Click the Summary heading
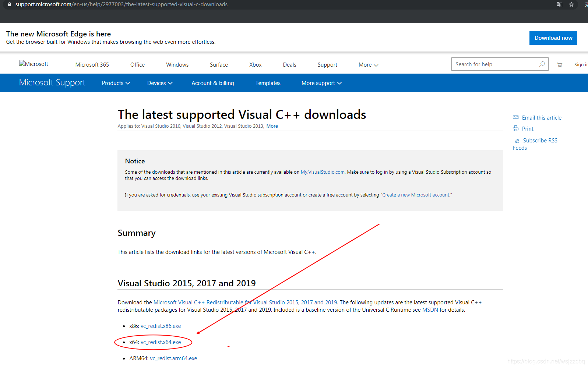Screen dimensions: 588x368 (x=137, y=233)
